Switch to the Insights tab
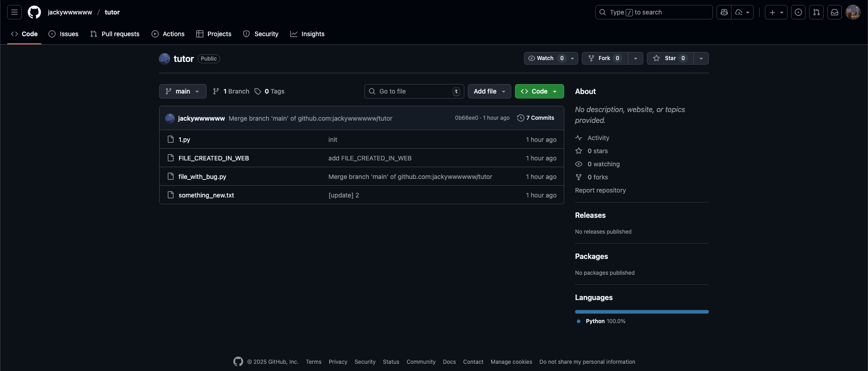The image size is (868, 371). click(307, 34)
